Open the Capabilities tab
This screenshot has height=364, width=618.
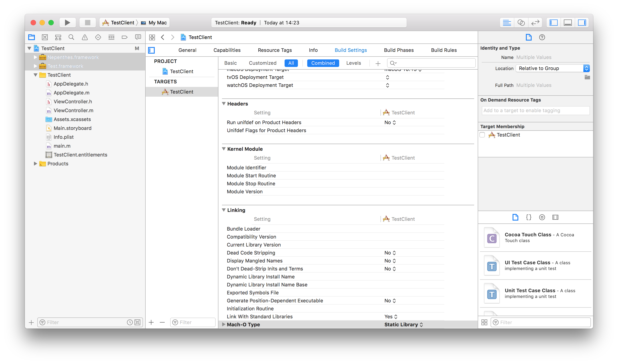tap(227, 50)
